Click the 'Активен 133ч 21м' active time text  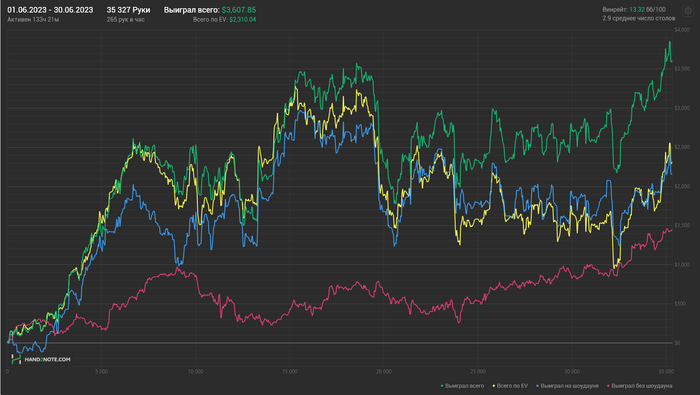coord(33,20)
